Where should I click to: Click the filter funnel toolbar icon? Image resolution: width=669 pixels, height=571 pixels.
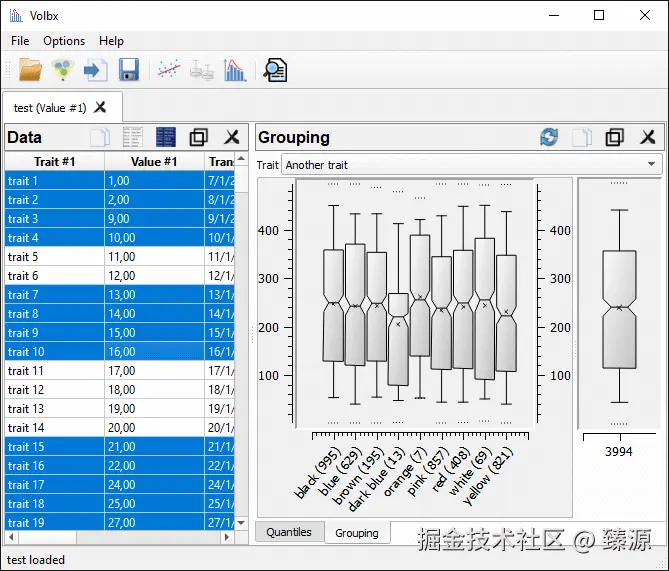pyautogui.click(x=62, y=70)
